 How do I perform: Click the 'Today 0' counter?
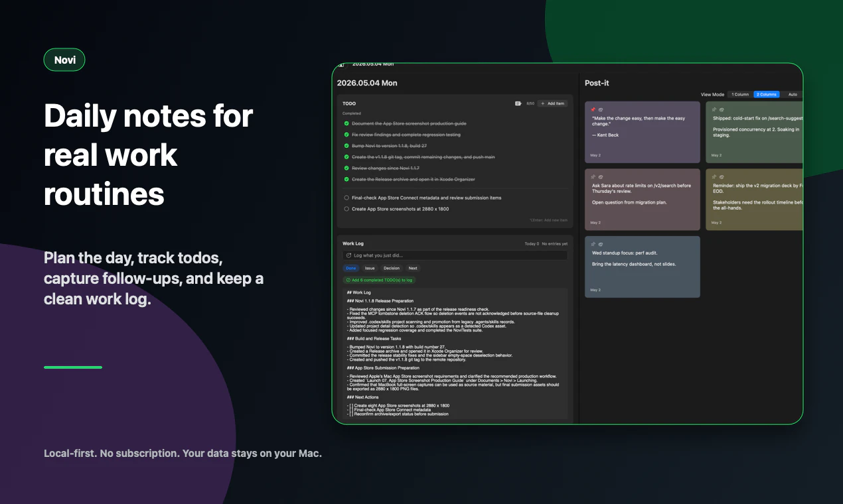(x=532, y=244)
